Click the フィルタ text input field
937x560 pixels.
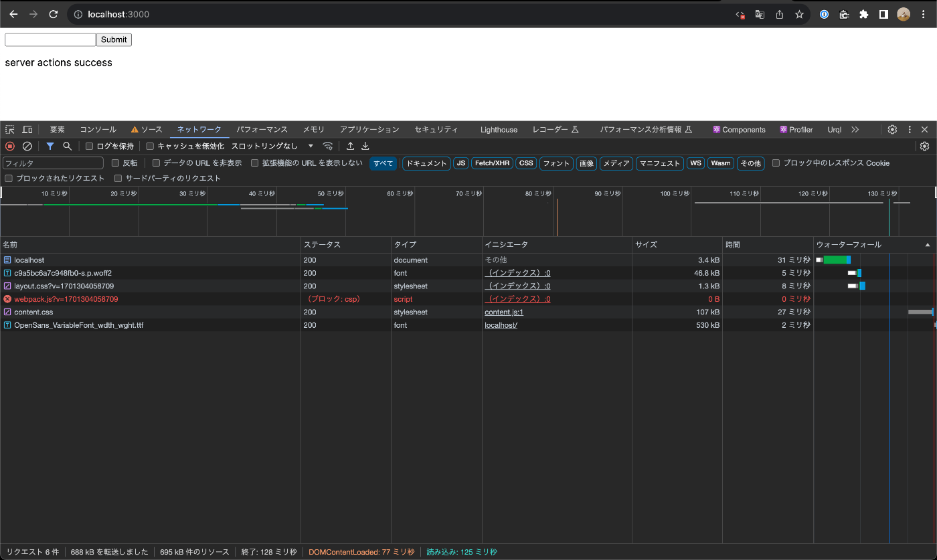pyautogui.click(x=54, y=163)
